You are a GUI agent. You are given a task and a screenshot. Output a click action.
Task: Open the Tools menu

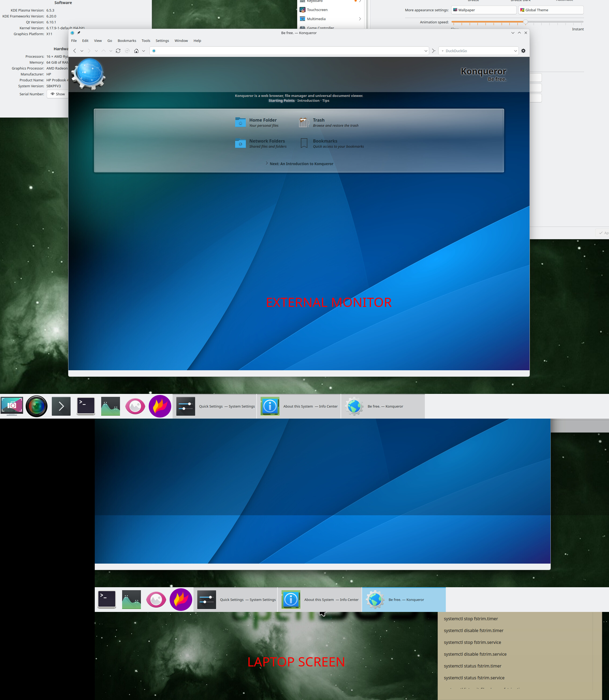coord(146,41)
